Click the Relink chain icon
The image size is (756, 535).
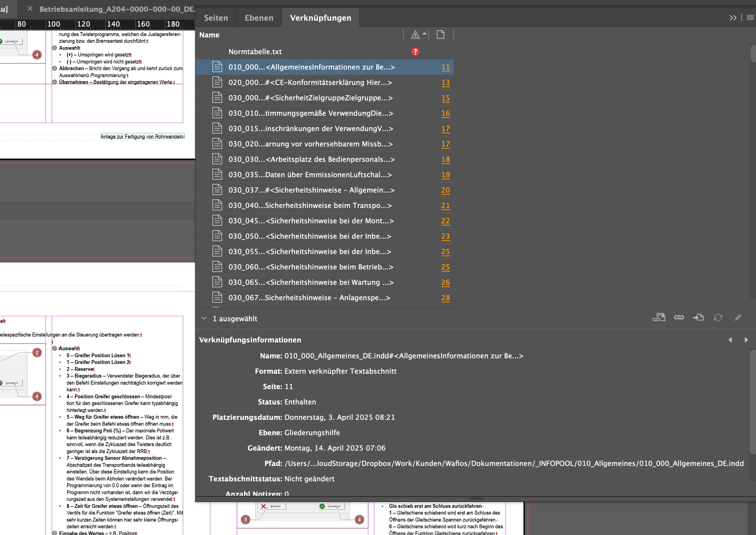click(679, 318)
